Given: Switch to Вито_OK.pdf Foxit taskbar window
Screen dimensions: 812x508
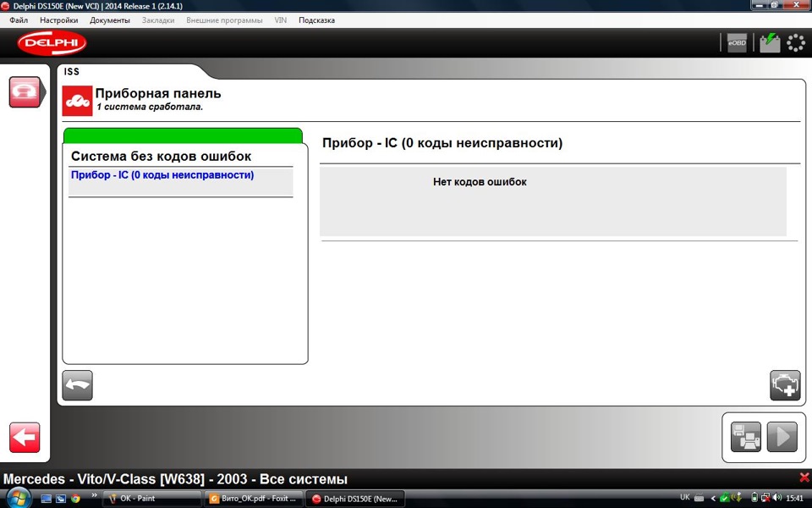Looking at the screenshot, I should click(x=254, y=499).
